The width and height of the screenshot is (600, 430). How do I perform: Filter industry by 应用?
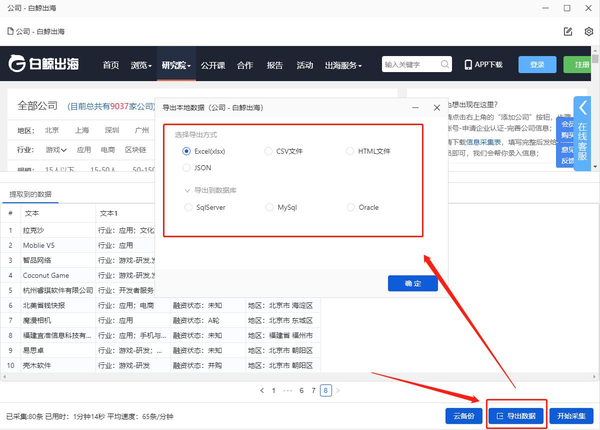tap(84, 150)
